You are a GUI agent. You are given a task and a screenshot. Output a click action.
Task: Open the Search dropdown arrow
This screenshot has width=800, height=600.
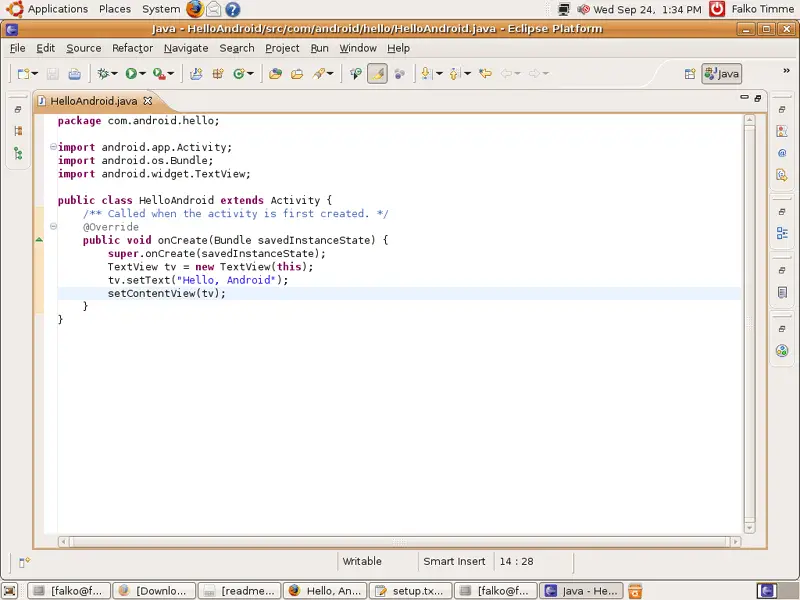click(x=330, y=74)
